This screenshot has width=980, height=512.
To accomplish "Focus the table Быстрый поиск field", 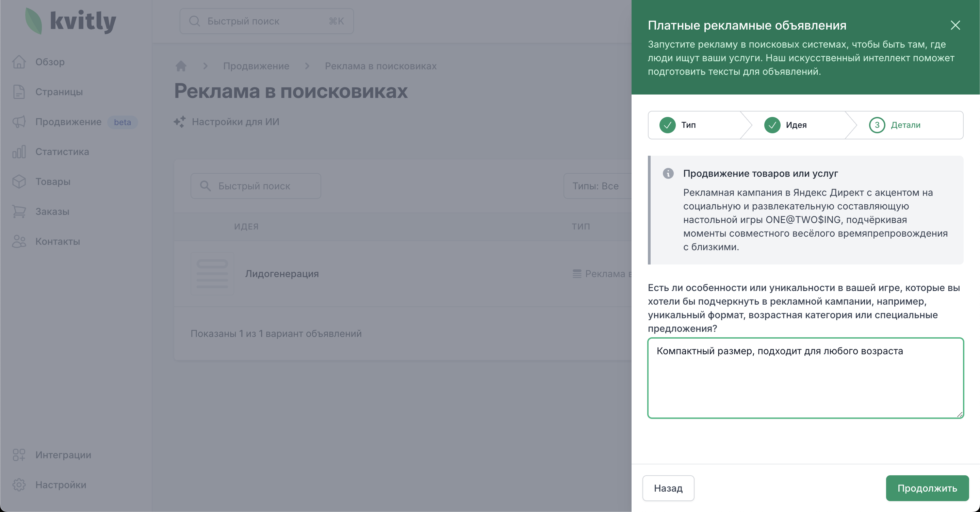I will click(256, 186).
